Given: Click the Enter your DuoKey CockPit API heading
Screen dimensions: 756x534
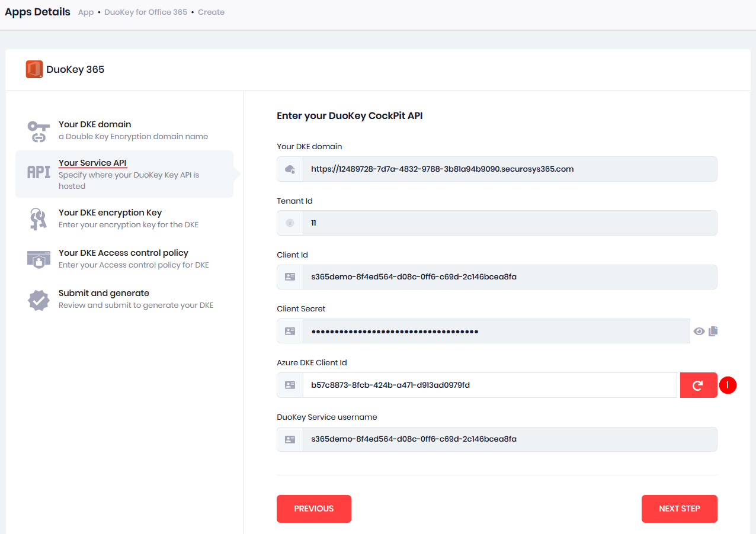Looking at the screenshot, I should click(x=350, y=115).
